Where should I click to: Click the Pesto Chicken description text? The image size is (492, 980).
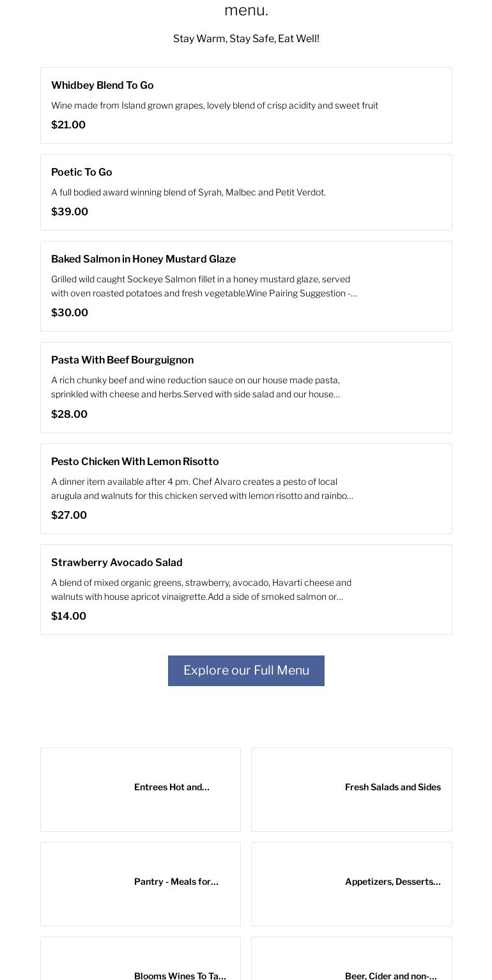click(202, 489)
